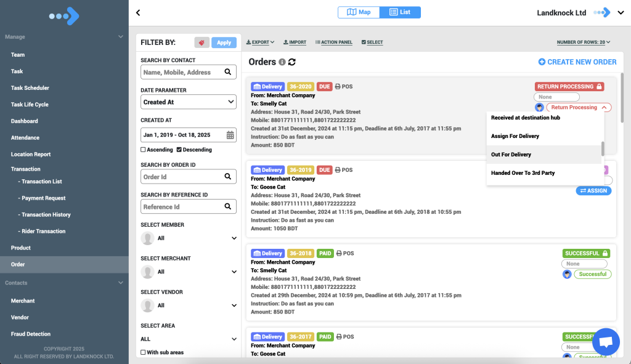The width and height of the screenshot is (631, 364).
Task: Open the chat support bubble
Action: coord(606,342)
